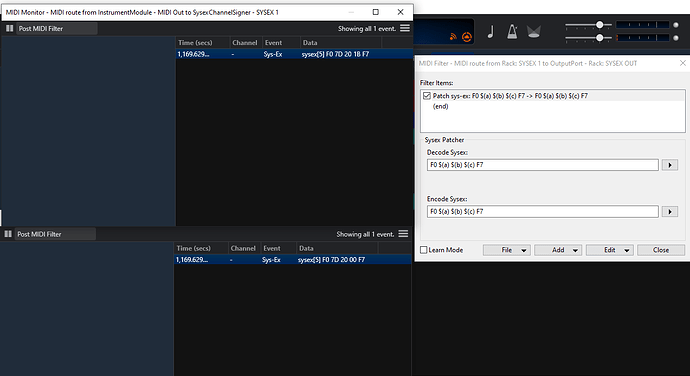Click into the Encode Sysex field
Image resolution: width=690 pixels, height=376 pixels.
pos(543,212)
